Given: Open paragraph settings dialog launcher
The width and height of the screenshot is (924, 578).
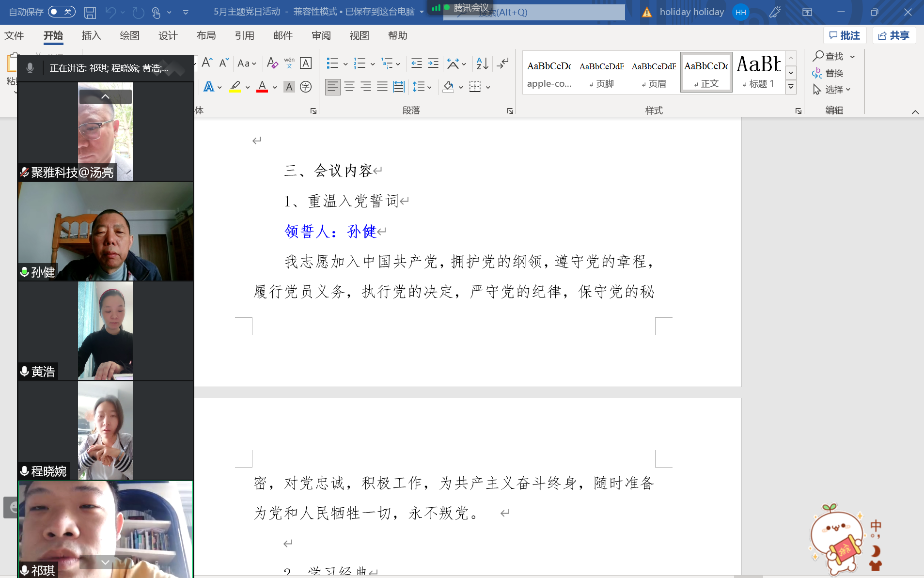Looking at the screenshot, I should pos(510,111).
